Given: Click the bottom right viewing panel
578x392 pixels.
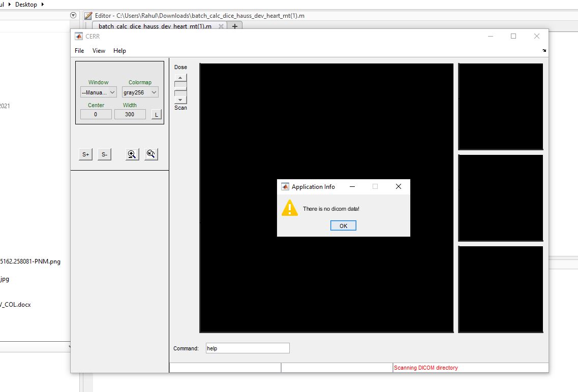Looking at the screenshot, I should (501, 289).
